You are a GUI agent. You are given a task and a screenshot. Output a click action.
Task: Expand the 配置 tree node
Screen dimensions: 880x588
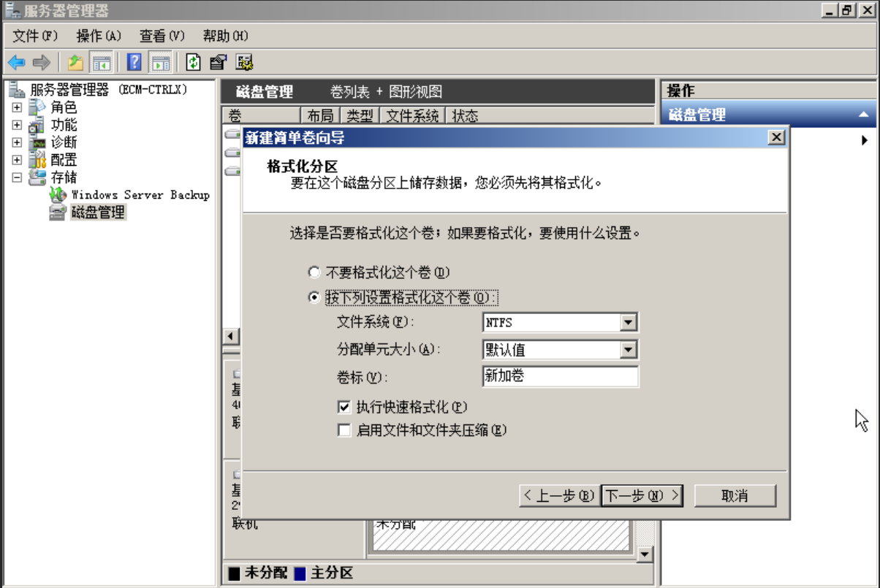pos(17,160)
